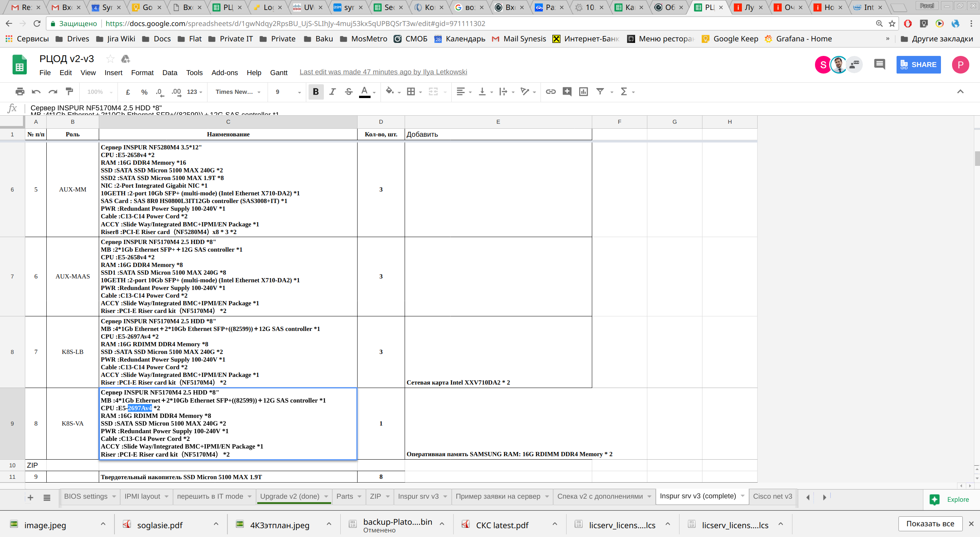Insert a comment
The width and height of the screenshot is (980, 537).
[567, 92]
